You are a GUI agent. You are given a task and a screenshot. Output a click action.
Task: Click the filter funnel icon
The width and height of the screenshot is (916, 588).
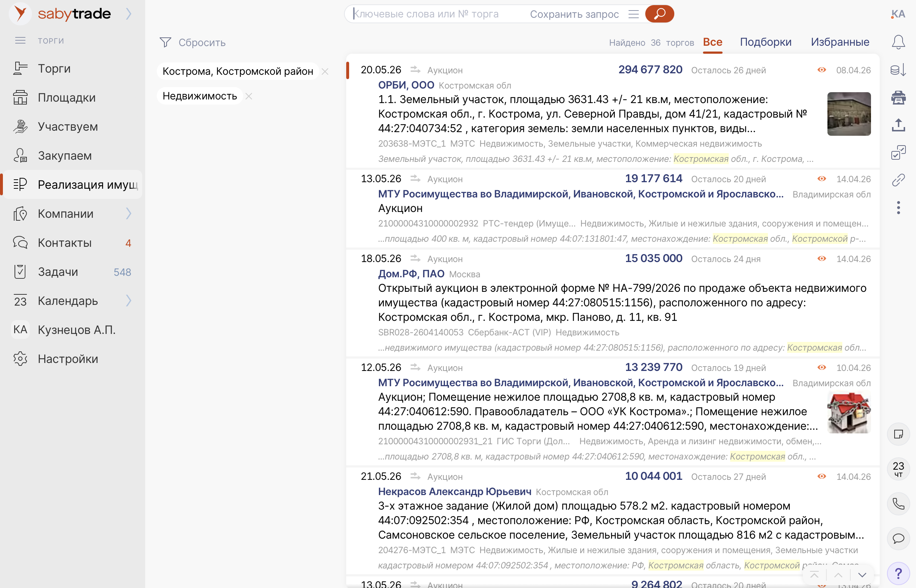[x=165, y=42]
